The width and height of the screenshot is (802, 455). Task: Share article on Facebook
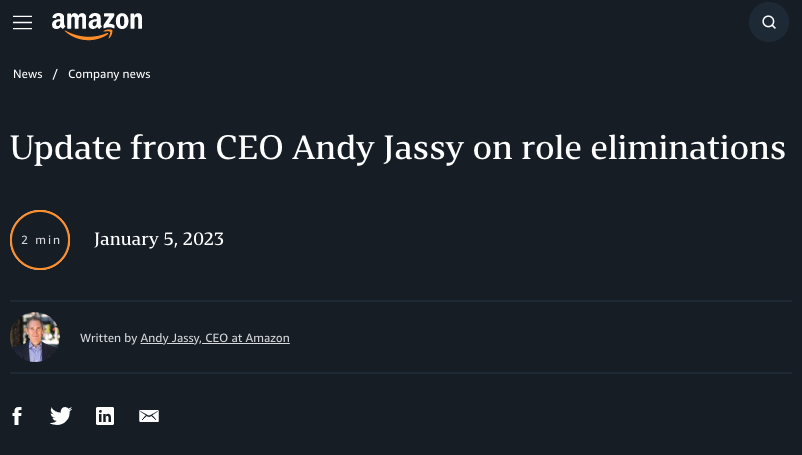[17, 416]
